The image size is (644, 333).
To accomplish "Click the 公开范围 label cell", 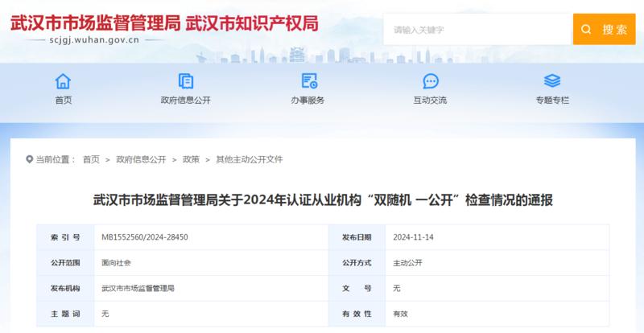I will click(65, 263).
